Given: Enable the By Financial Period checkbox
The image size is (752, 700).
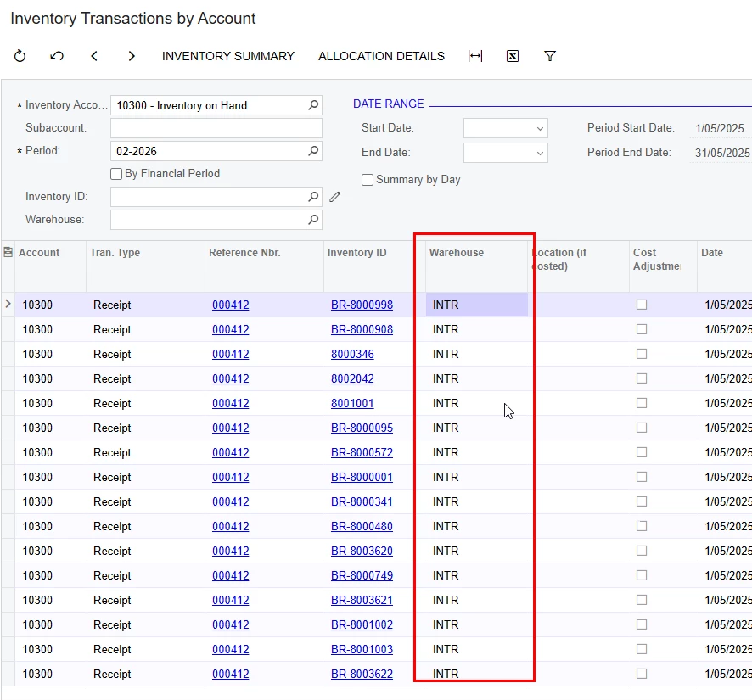Looking at the screenshot, I should (x=115, y=174).
